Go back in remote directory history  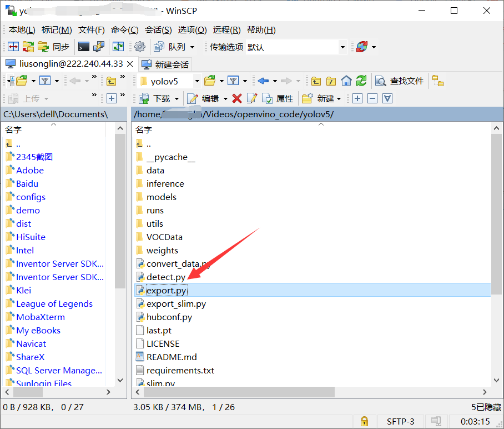(263, 81)
